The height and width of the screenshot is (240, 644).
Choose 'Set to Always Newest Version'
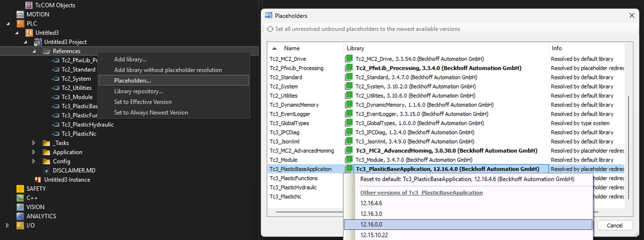174,112
